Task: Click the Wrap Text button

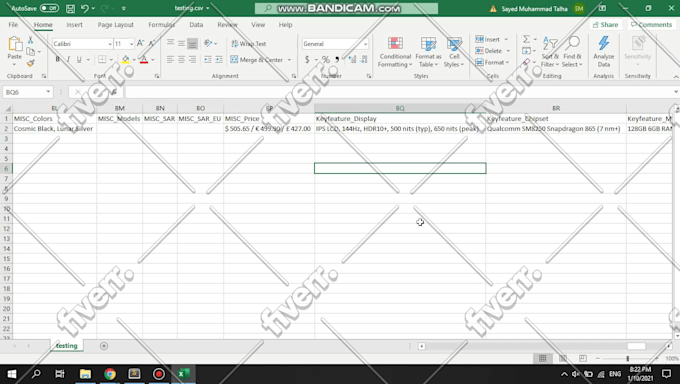Action: (x=249, y=44)
